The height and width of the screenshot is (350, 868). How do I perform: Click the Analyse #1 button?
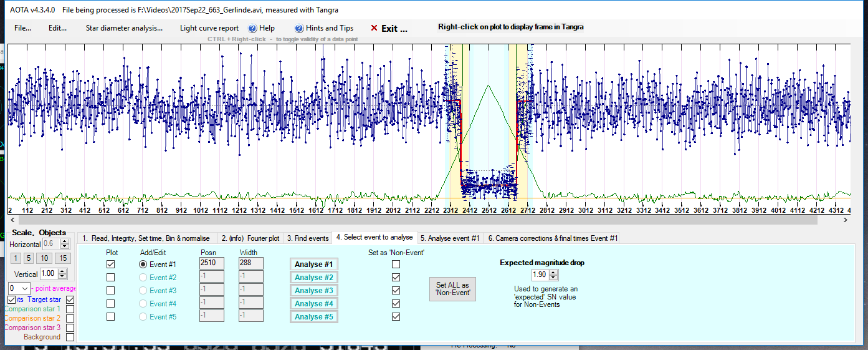tap(315, 265)
